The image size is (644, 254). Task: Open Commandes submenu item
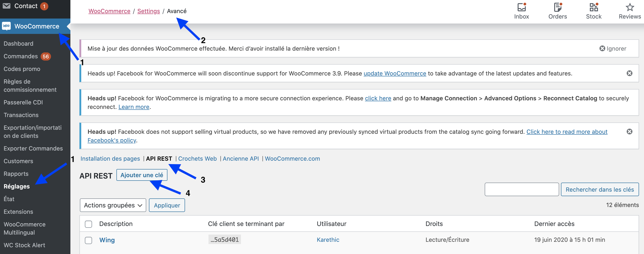(x=21, y=56)
